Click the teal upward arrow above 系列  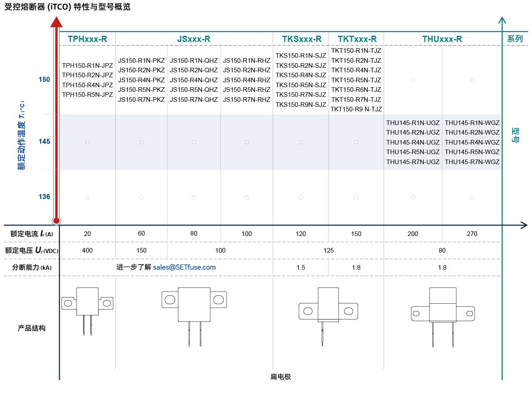click(502, 20)
